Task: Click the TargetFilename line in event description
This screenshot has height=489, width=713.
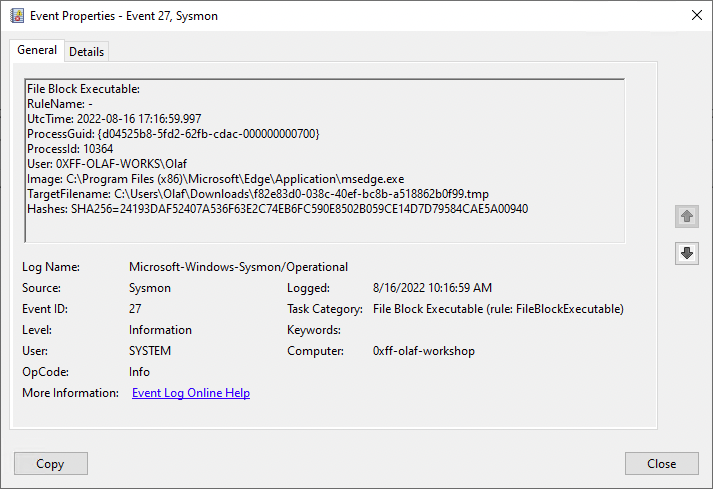Action: 258,194
